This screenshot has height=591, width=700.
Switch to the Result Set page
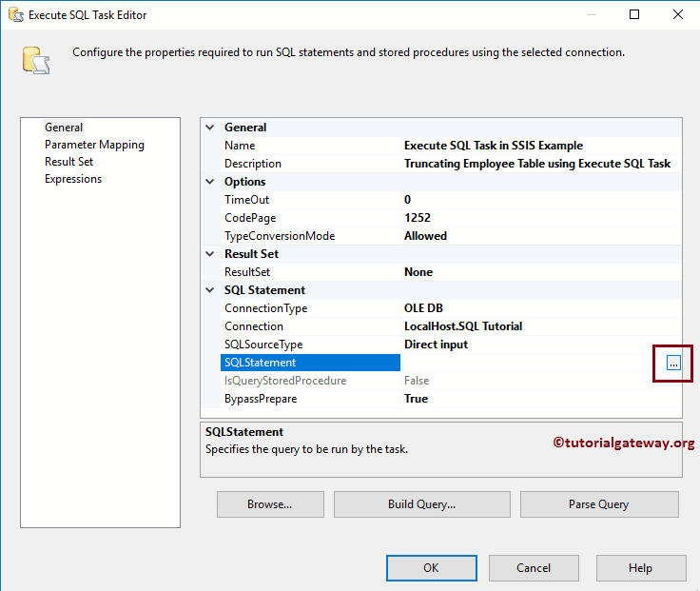click(68, 162)
